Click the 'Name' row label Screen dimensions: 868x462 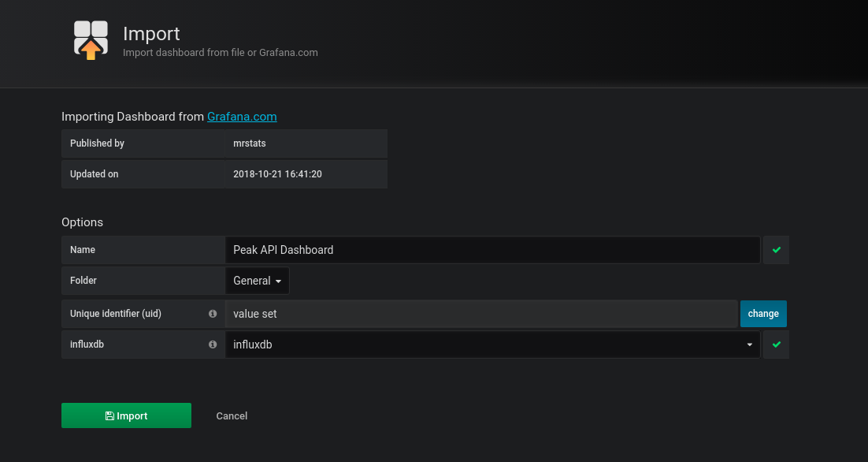[x=83, y=250]
